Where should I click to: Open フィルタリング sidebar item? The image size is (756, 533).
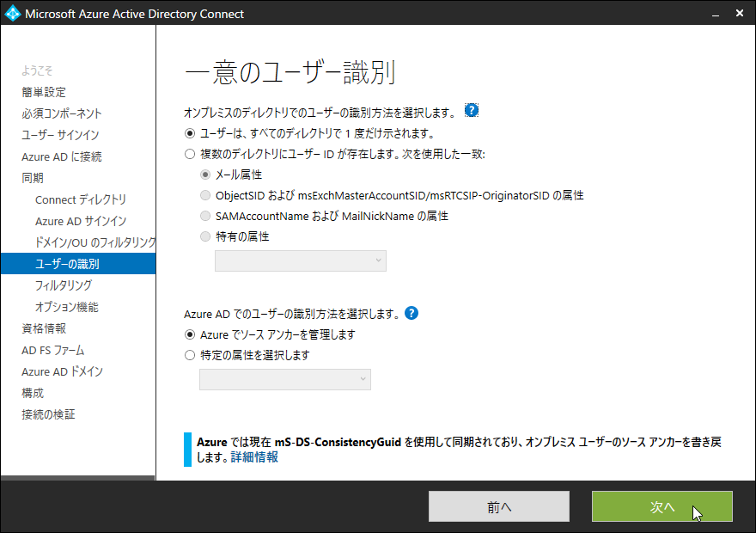tap(64, 285)
